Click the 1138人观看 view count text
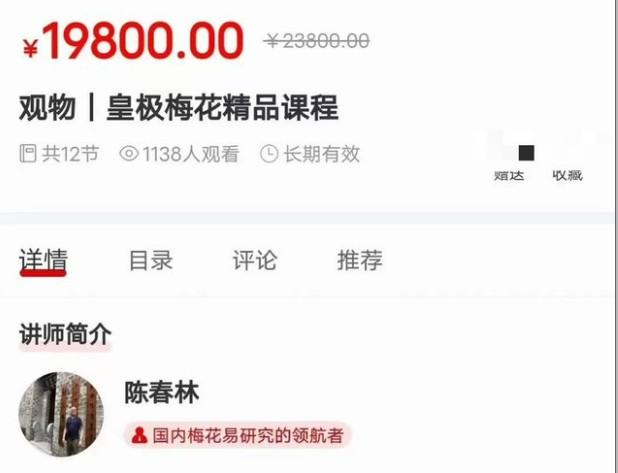Image resolution: width=618 pixels, height=473 pixels. click(x=191, y=154)
